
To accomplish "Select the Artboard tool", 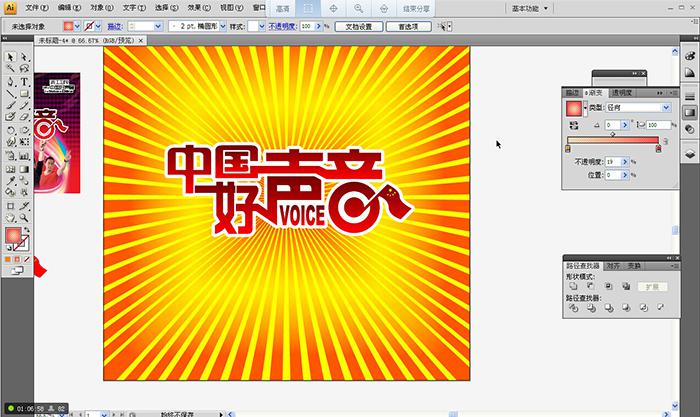I will pos(11,206).
